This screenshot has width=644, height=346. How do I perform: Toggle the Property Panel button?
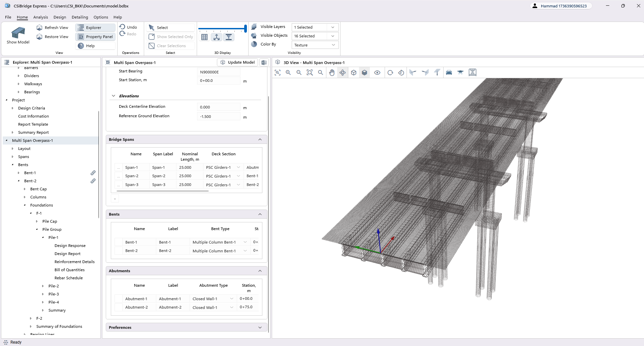pyautogui.click(x=95, y=36)
